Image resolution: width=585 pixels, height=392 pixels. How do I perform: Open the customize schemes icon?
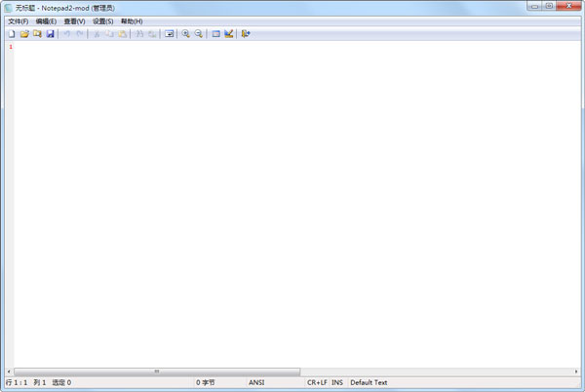click(x=229, y=34)
